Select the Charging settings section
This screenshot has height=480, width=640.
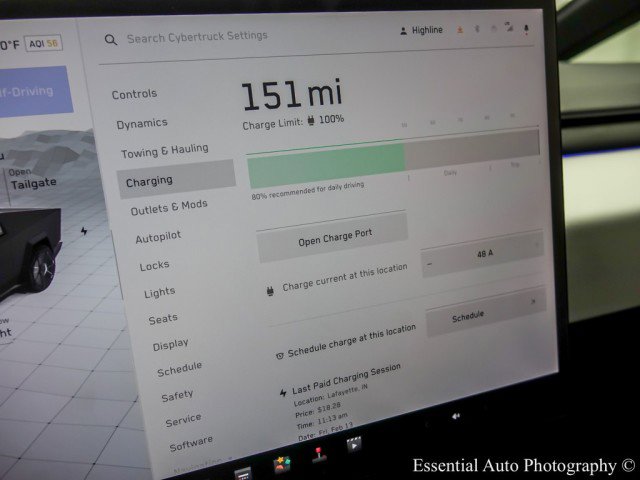pos(176,179)
